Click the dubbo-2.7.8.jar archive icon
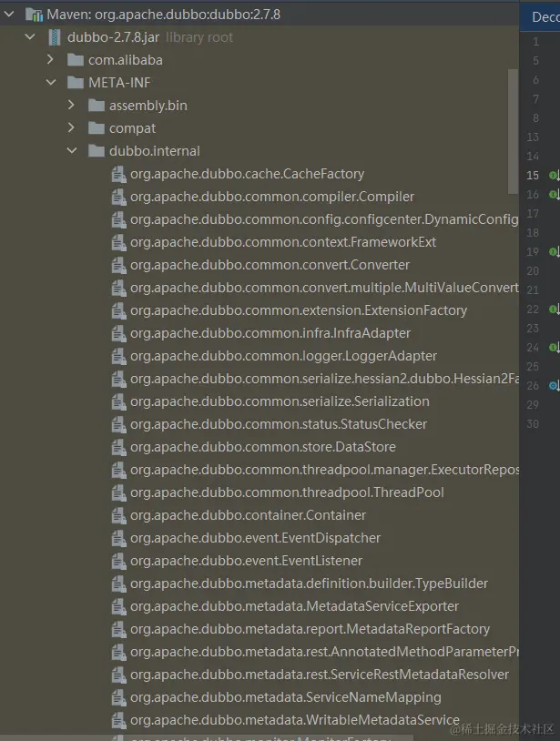 [x=55, y=37]
